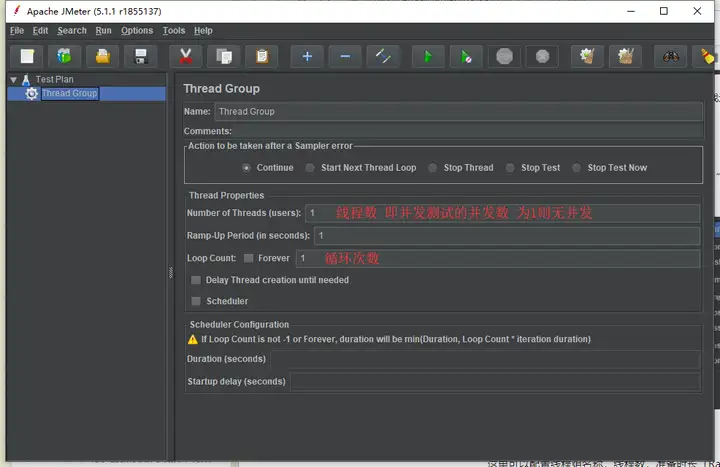The height and width of the screenshot is (467, 720).
Task: Open Search with binoculars icon
Action: [x=670, y=56]
